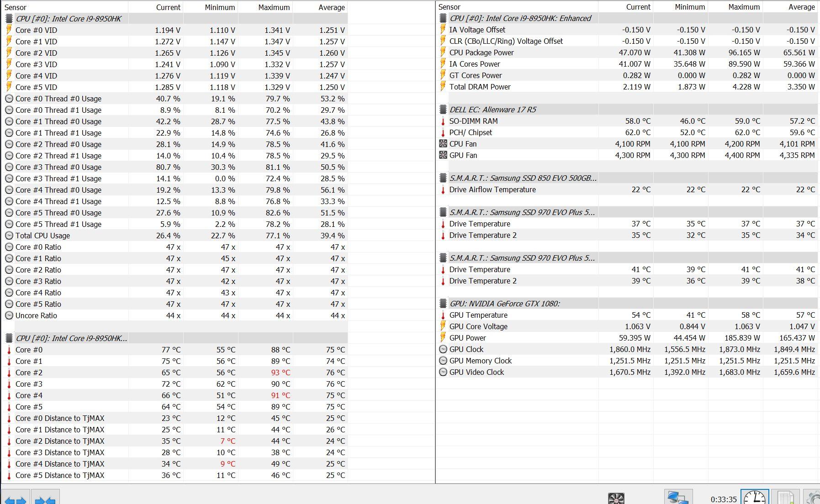Image resolution: width=820 pixels, height=504 pixels.
Task: Click the 4,335 RPM average GPU Fan value
Action: pyautogui.click(x=797, y=155)
